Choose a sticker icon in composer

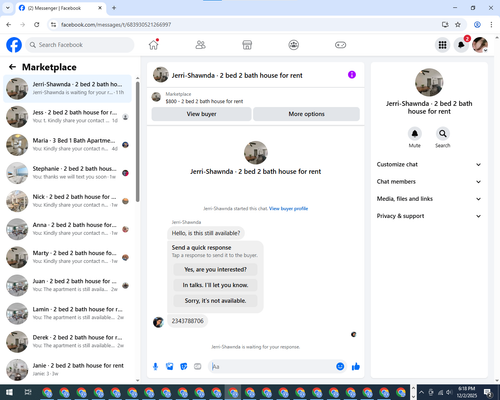(184, 367)
